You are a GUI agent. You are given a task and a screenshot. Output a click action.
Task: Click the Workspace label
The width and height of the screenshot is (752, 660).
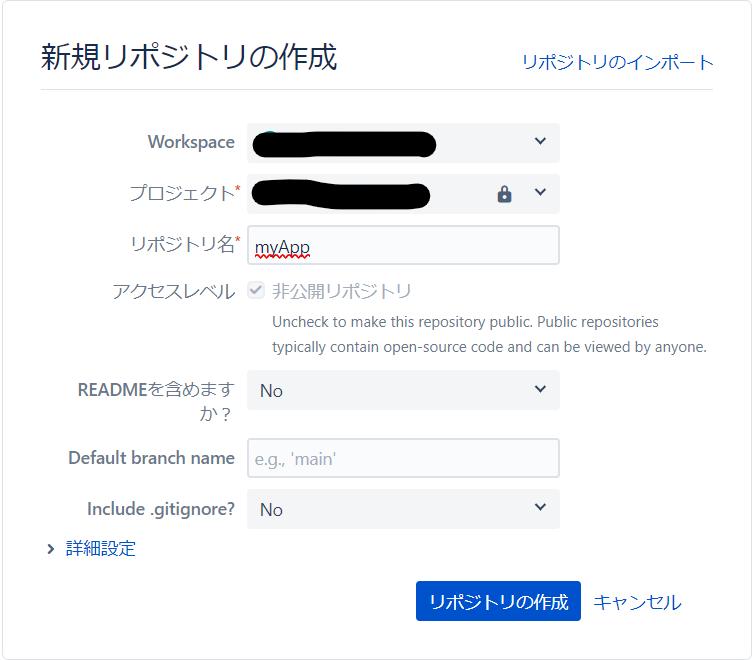(191, 142)
